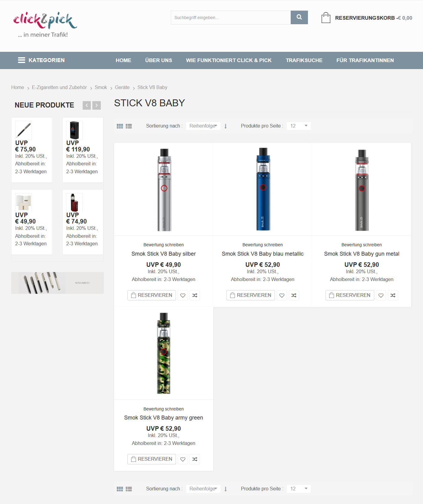Open top Sortierung nach Reihenfolge dropdown
This screenshot has height=504, width=423.
[203, 126]
